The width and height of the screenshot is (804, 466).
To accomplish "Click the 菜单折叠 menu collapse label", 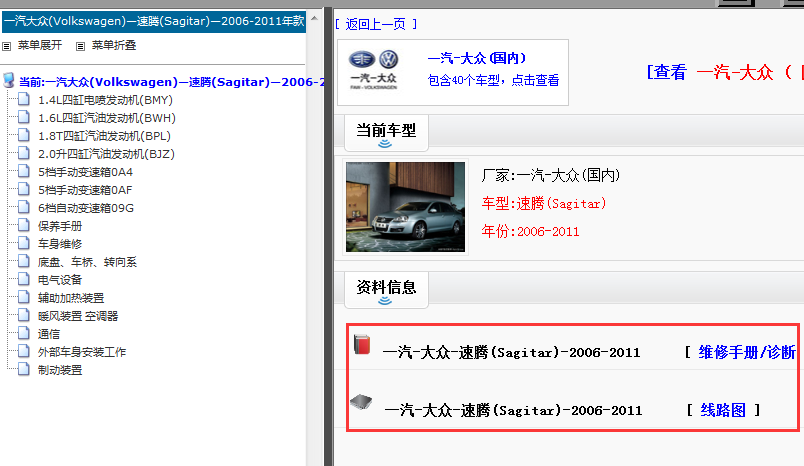I will click(113, 45).
